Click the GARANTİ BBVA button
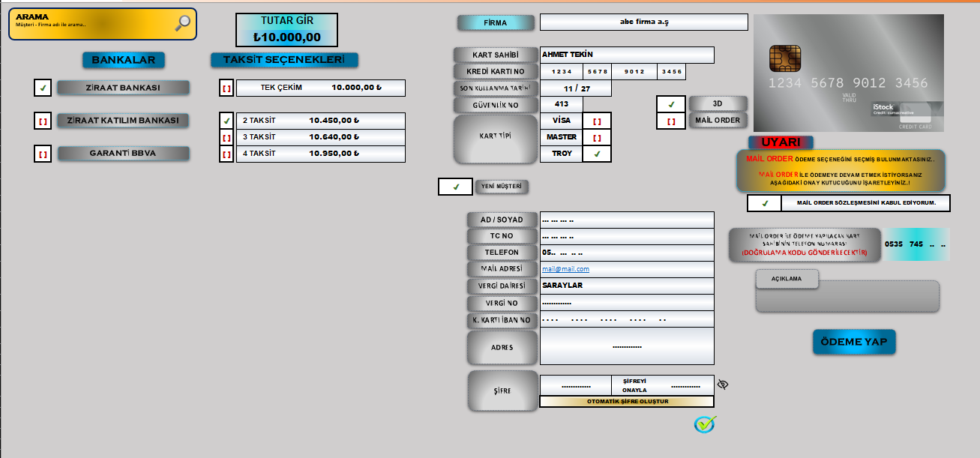Image resolution: width=980 pixels, height=458 pixels. click(x=123, y=154)
